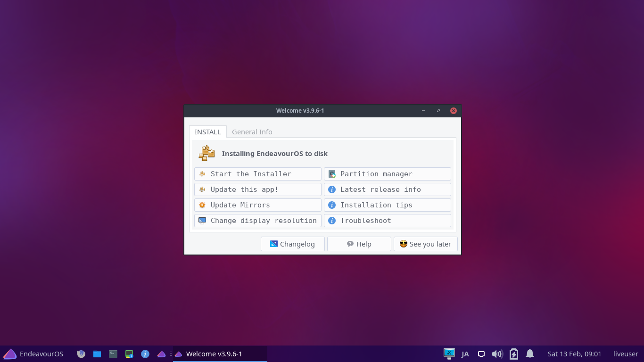The image size is (644, 362).
Task: Click the installer boxes icon beside heading
Action: coord(206,153)
